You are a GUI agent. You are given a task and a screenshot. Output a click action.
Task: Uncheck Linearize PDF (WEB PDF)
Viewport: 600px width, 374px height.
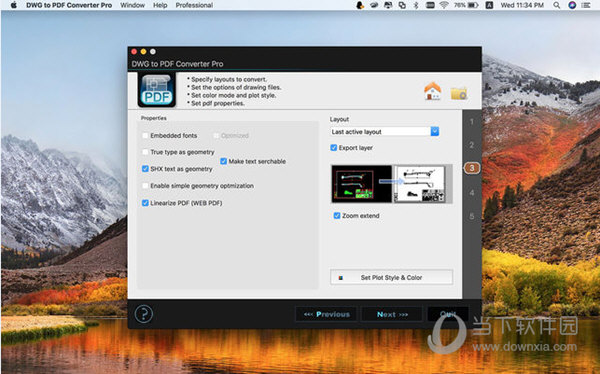coord(145,203)
